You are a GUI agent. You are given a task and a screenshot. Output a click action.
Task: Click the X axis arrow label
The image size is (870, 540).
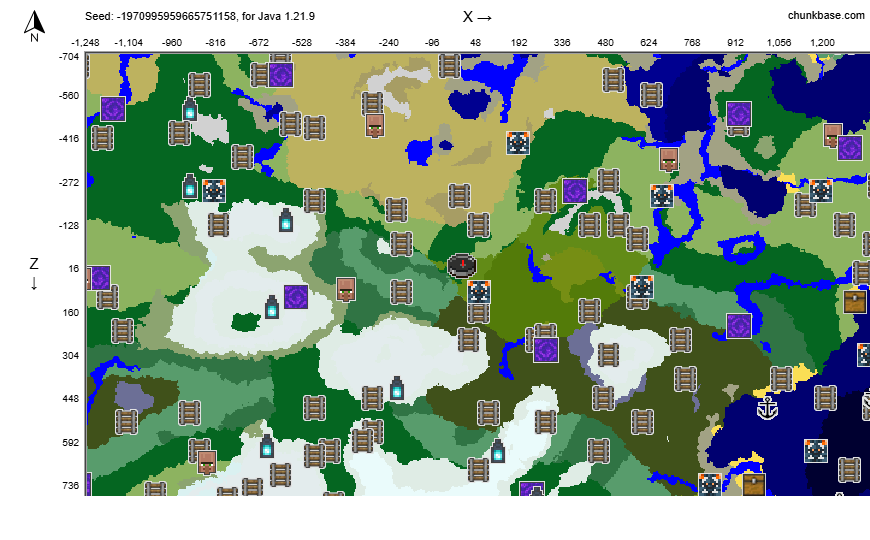(x=477, y=16)
